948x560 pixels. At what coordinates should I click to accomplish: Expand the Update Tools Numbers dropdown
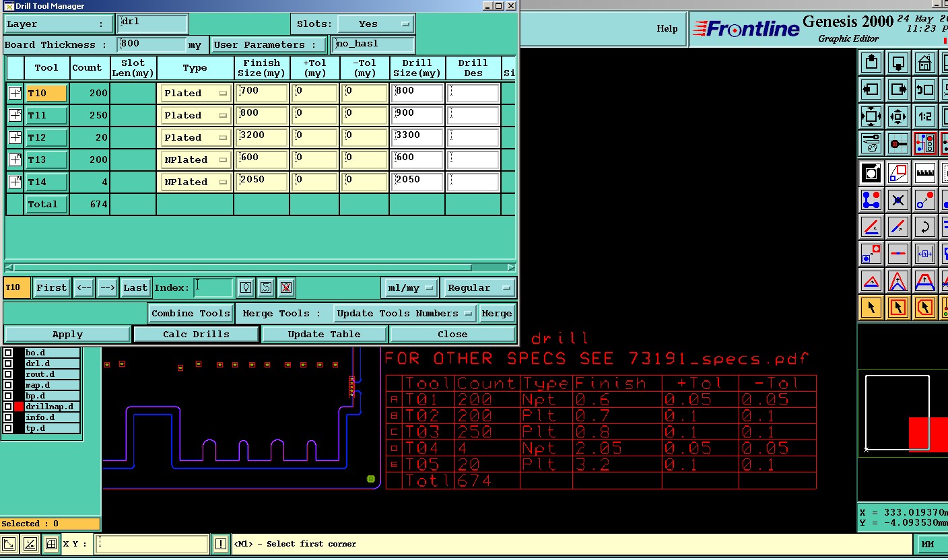coord(405,314)
